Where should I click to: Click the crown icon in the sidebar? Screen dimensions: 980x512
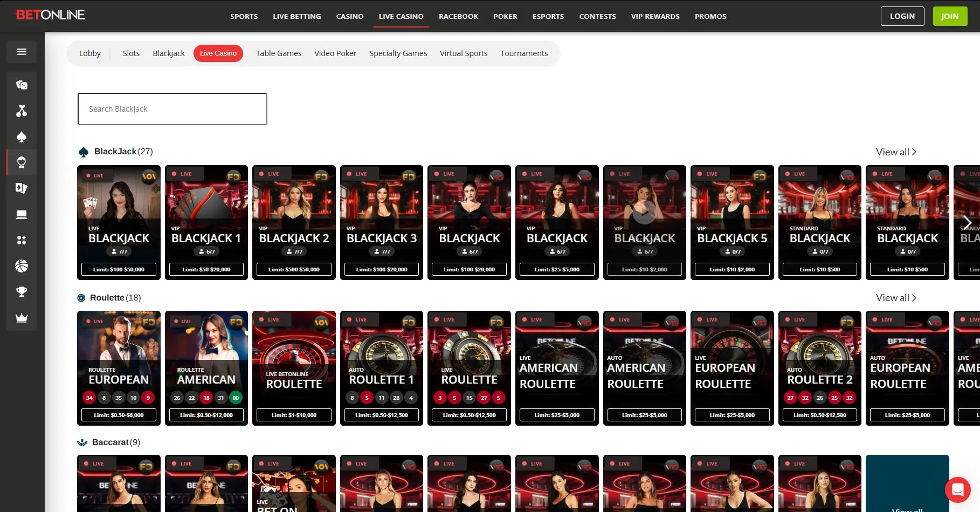point(22,318)
